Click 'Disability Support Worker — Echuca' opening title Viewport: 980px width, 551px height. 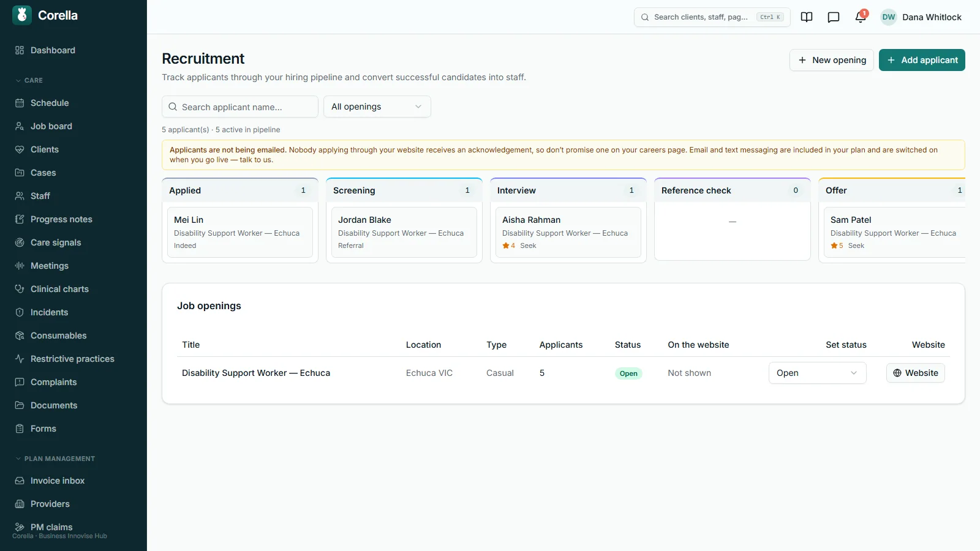(x=256, y=373)
